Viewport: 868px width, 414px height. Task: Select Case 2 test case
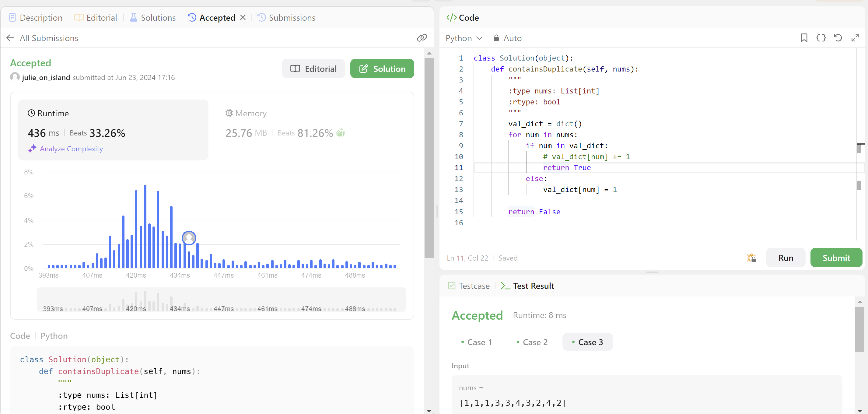pos(532,342)
